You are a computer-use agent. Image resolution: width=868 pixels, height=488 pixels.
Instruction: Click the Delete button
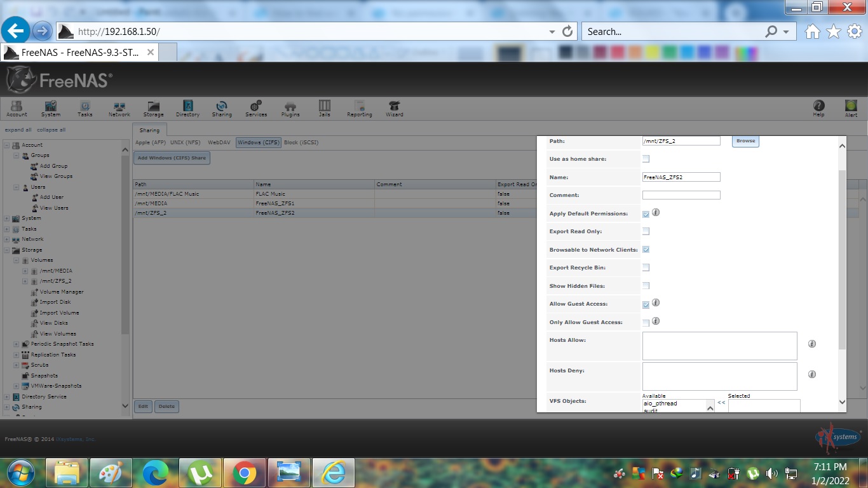(166, 406)
